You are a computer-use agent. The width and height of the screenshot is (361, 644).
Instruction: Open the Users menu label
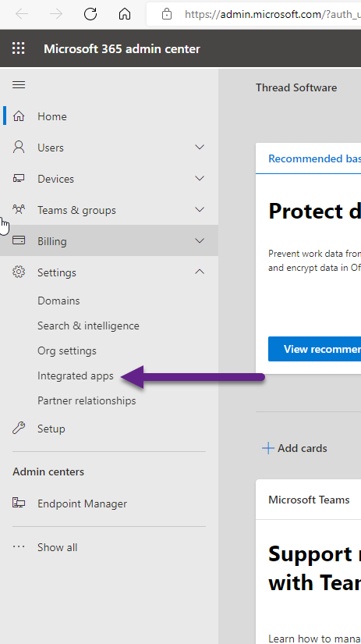pyautogui.click(x=51, y=148)
